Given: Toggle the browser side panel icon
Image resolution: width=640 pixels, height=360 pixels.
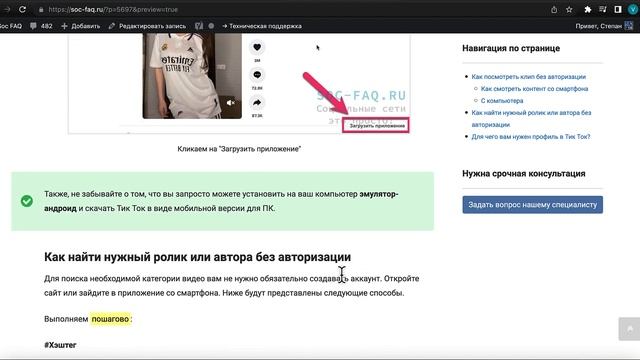Looking at the screenshot, I should point(618,9).
